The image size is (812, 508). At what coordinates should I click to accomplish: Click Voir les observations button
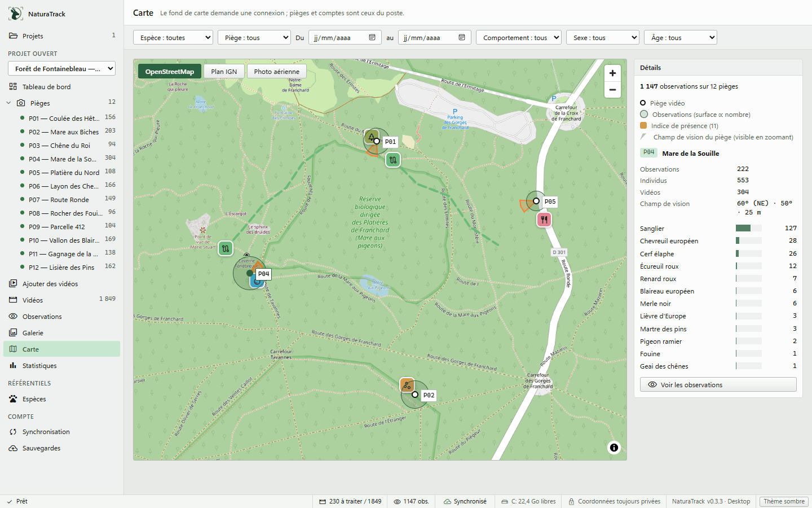(718, 385)
